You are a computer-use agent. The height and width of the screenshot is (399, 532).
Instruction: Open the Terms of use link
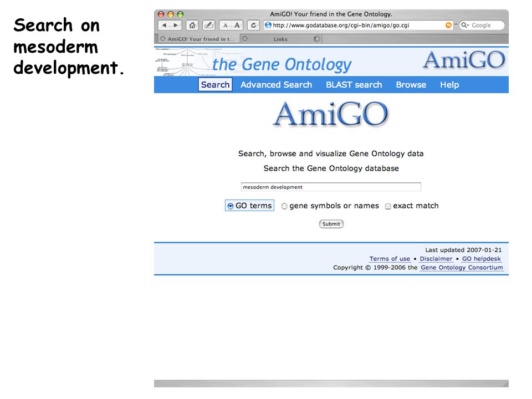(x=390, y=259)
